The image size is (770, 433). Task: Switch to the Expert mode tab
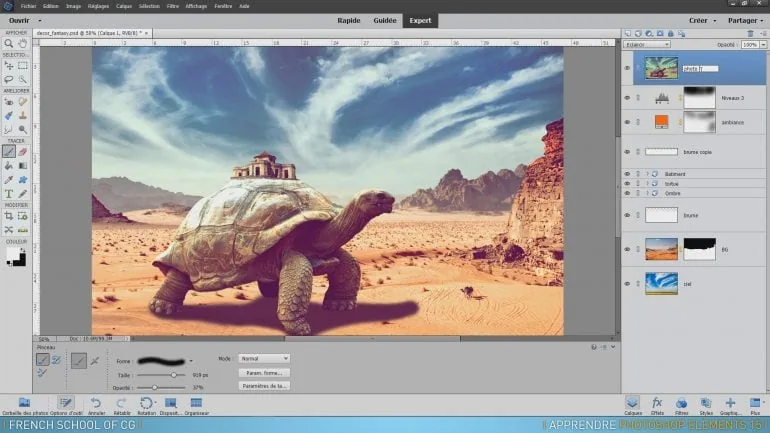click(x=420, y=21)
